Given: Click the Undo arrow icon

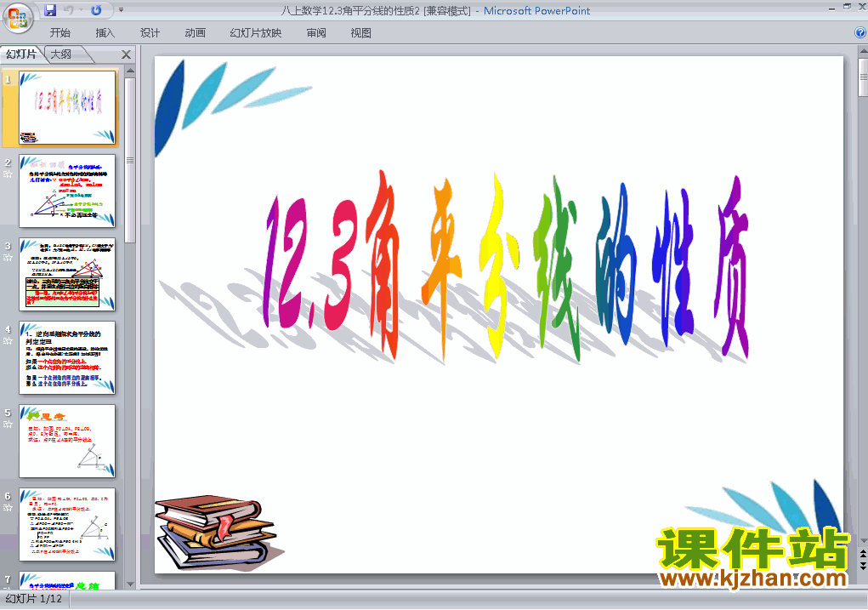Looking at the screenshot, I should click(69, 10).
